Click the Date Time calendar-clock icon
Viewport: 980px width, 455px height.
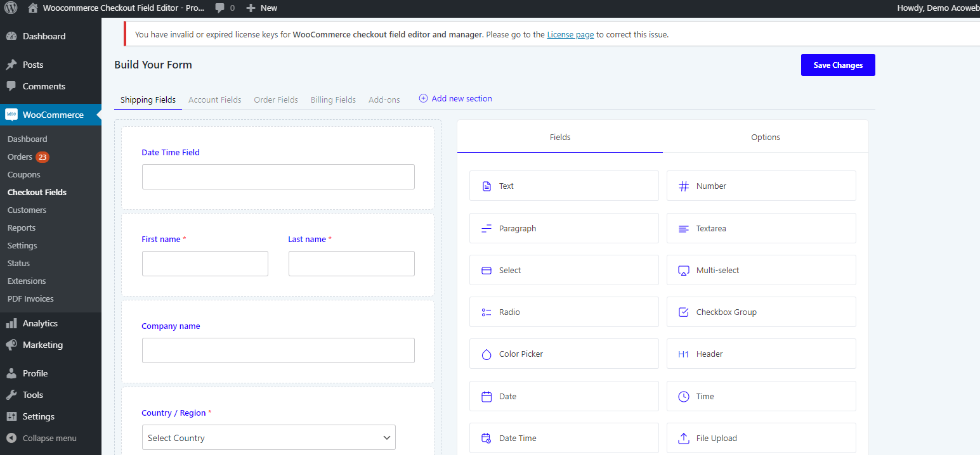487,439
